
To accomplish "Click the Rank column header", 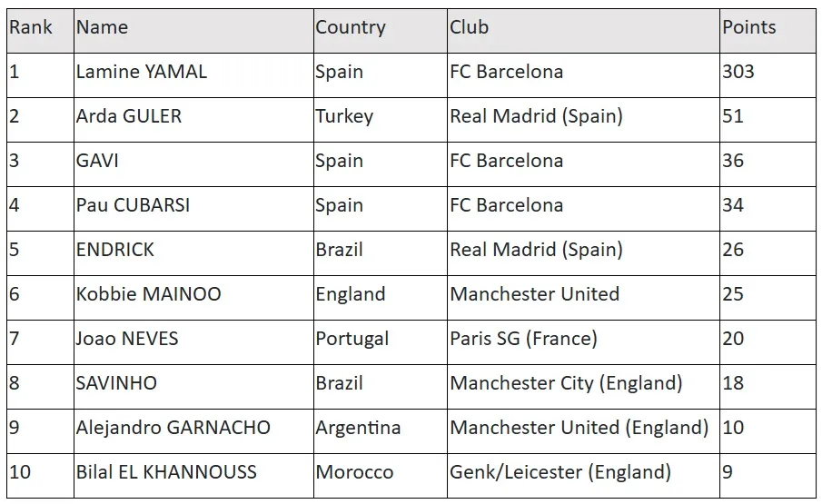I will click(x=31, y=28).
